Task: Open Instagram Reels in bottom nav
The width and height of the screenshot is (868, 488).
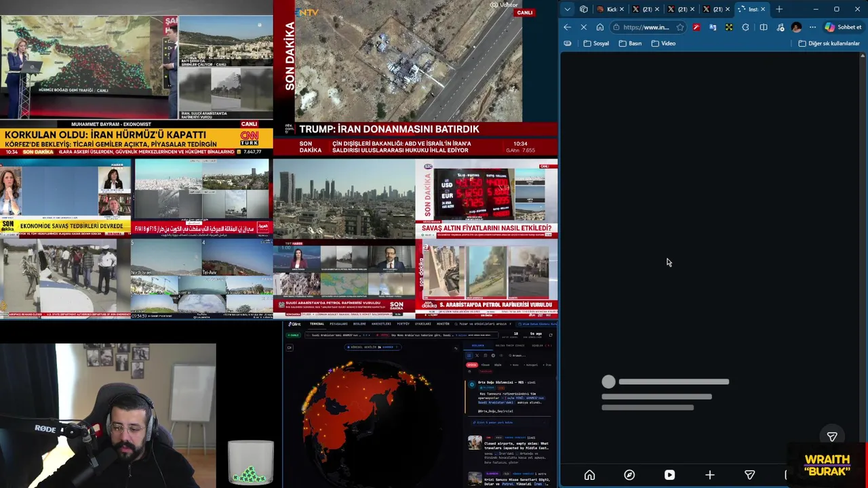Action: (669, 475)
